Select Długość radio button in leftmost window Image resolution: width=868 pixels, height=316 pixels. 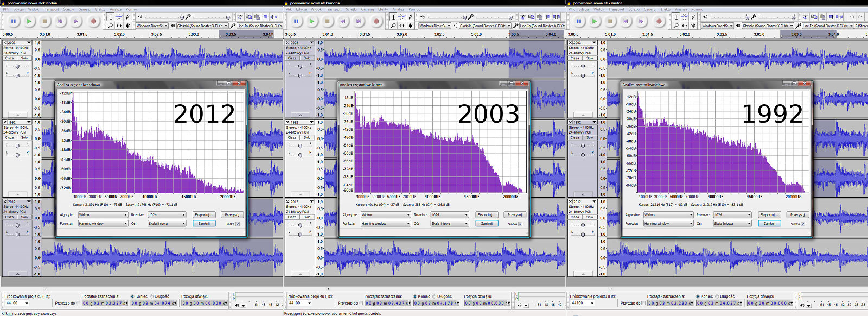pos(152,296)
